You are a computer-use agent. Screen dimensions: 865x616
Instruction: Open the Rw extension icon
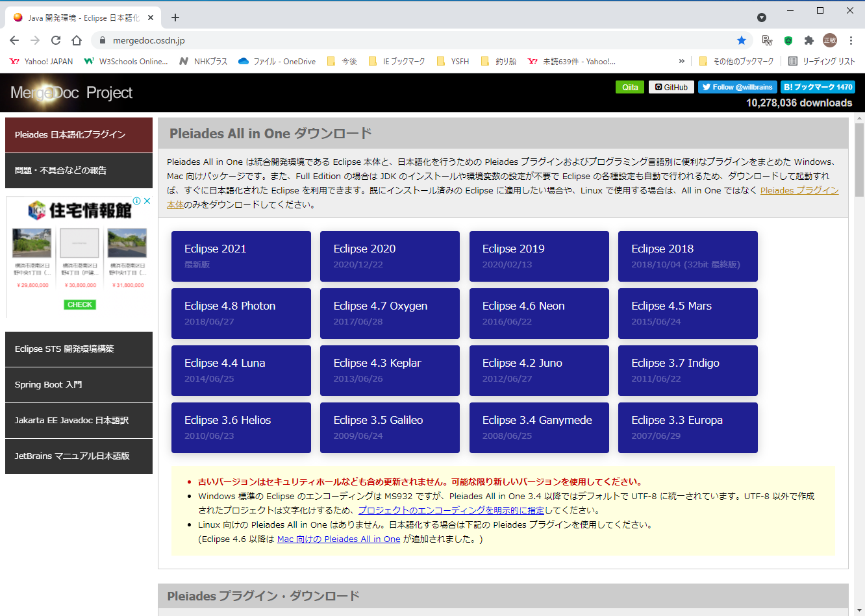(768, 40)
